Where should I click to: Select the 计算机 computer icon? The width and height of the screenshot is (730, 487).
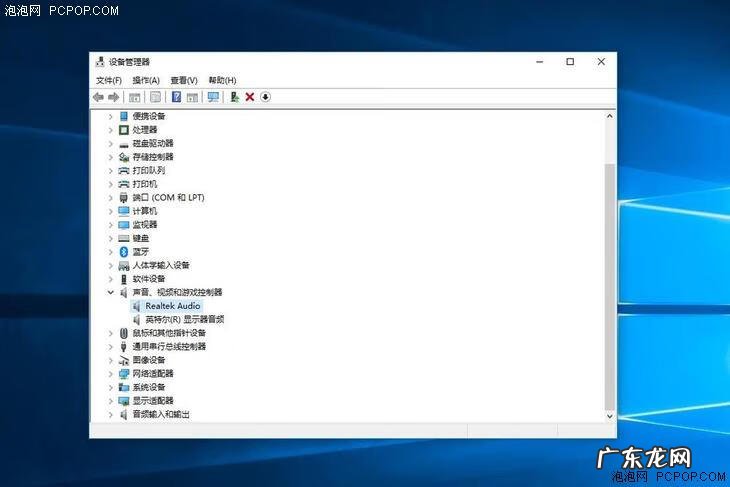[124, 211]
